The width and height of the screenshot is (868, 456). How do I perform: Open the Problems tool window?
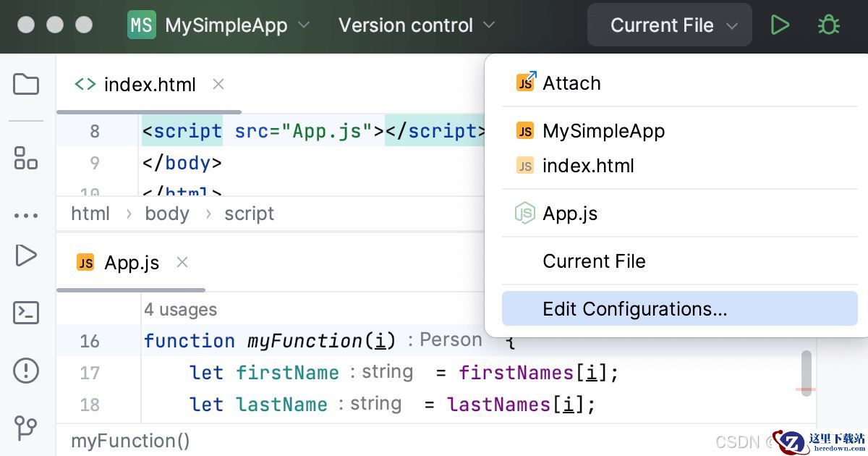(26, 371)
